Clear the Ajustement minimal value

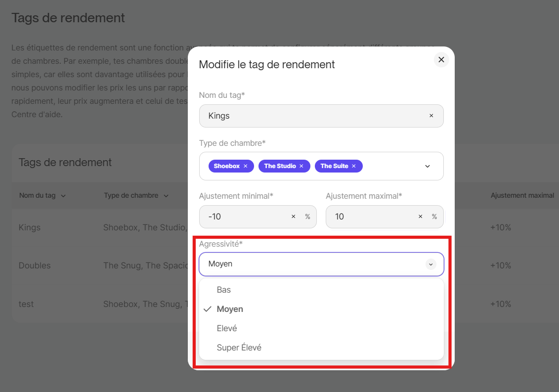click(293, 217)
